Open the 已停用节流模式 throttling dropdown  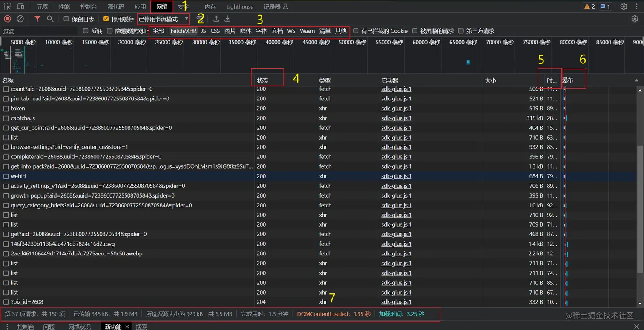(164, 19)
